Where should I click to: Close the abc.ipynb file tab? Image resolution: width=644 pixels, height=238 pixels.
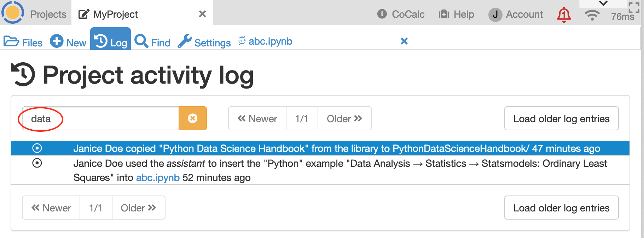pyautogui.click(x=404, y=41)
